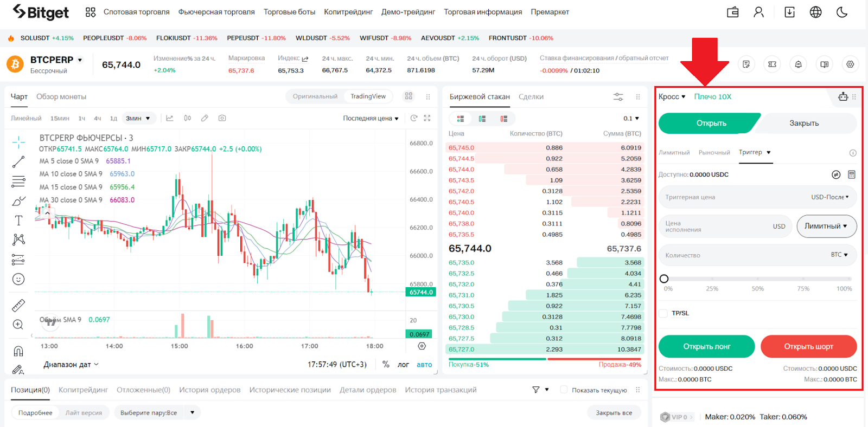Click the 'Открыть шорт' button
Image resolution: width=868 pixels, height=427 pixels.
tap(808, 346)
